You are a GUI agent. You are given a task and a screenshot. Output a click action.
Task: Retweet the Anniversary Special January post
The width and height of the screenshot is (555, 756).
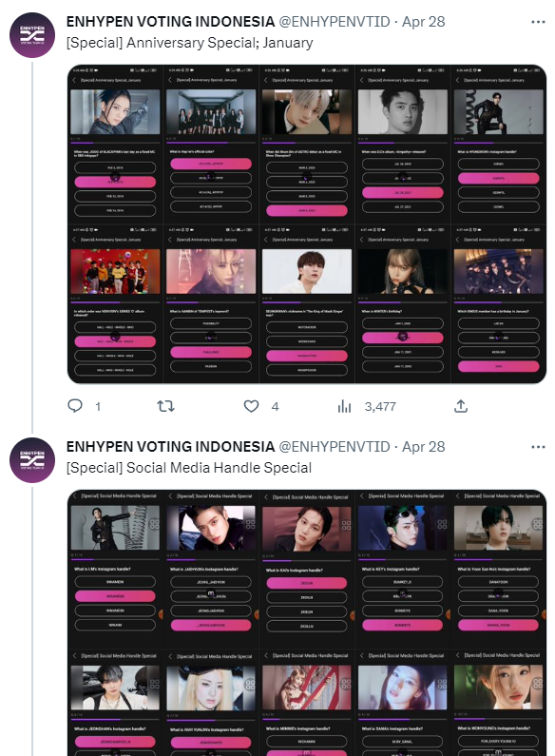(165, 406)
